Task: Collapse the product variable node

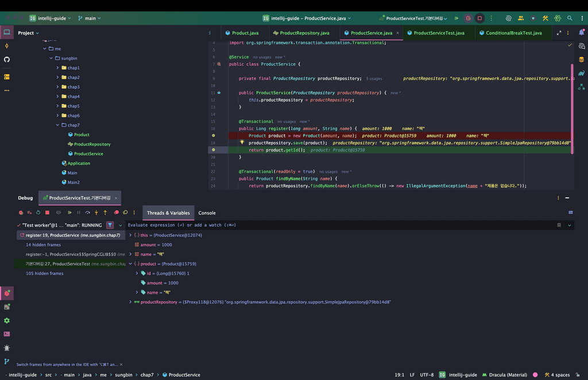Action: pyautogui.click(x=130, y=264)
